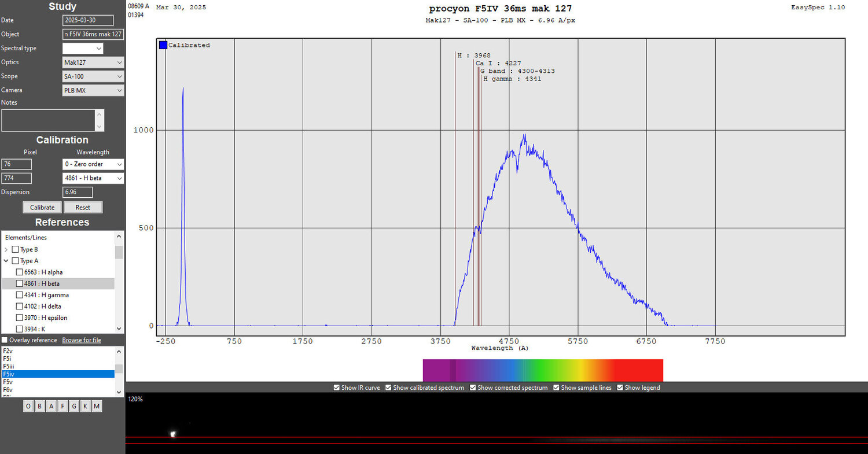Screen dimensions: 868x454
Task: Click the H gamma : 4341 chart label
Action: [512, 79]
